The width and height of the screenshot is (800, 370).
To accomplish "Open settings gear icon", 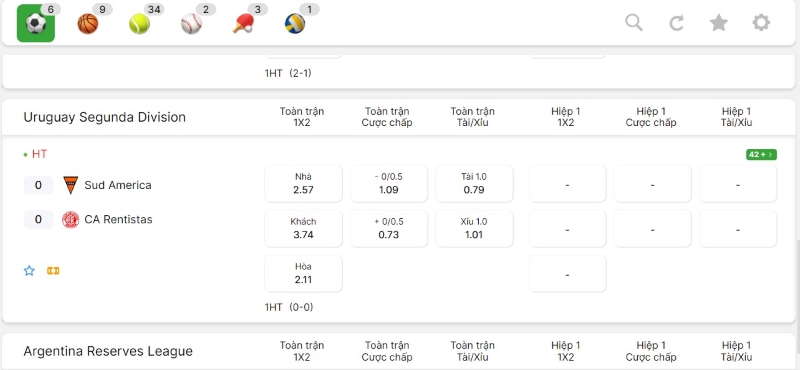I will pyautogui.click(x=761, y=22).
